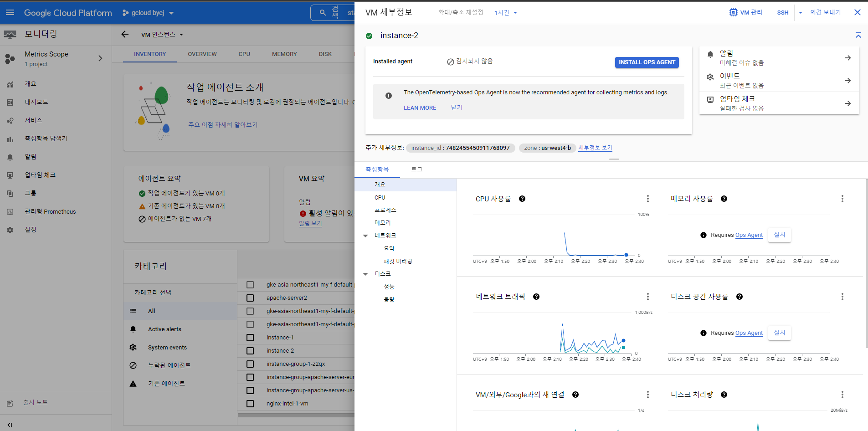Open the gcloud-byej project selector
Viewport: 868px width, 431px height.
point(148,13)
